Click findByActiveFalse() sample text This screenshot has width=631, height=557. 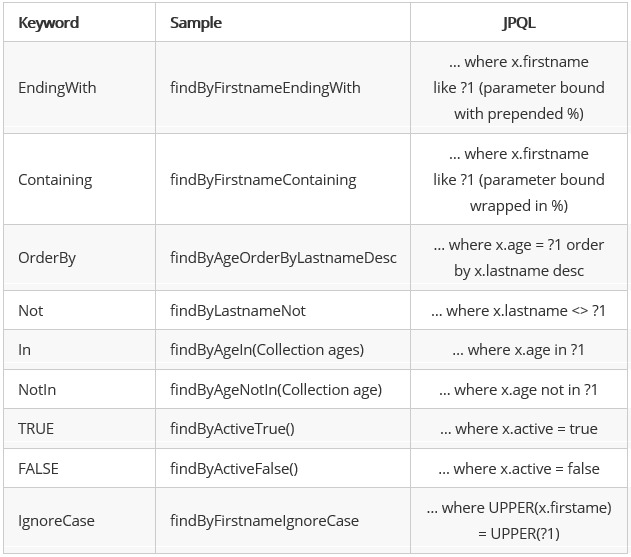234,468
